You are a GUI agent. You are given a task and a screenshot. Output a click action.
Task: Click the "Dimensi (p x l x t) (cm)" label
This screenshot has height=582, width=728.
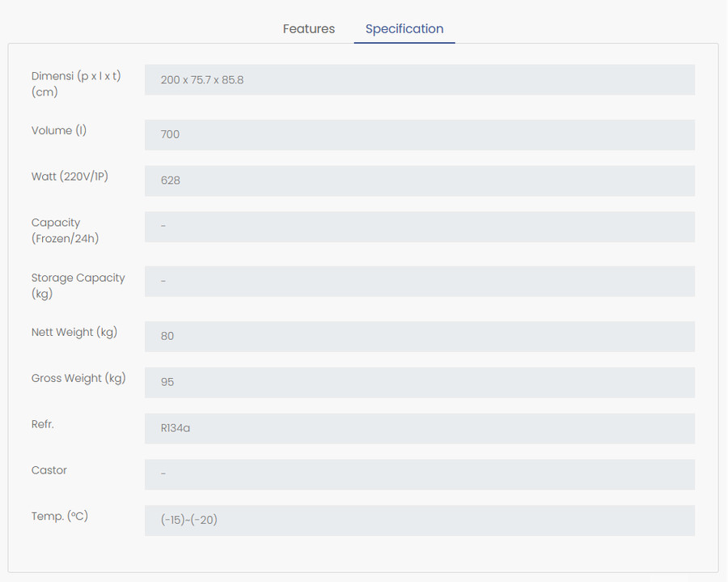76,83
